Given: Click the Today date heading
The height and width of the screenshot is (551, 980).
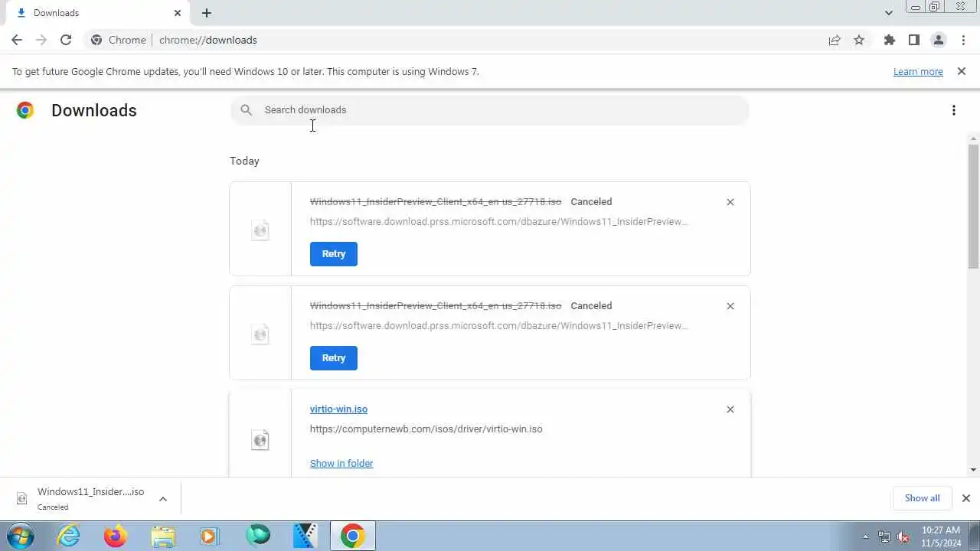Looking at the screenshot, I should point(244,161).
